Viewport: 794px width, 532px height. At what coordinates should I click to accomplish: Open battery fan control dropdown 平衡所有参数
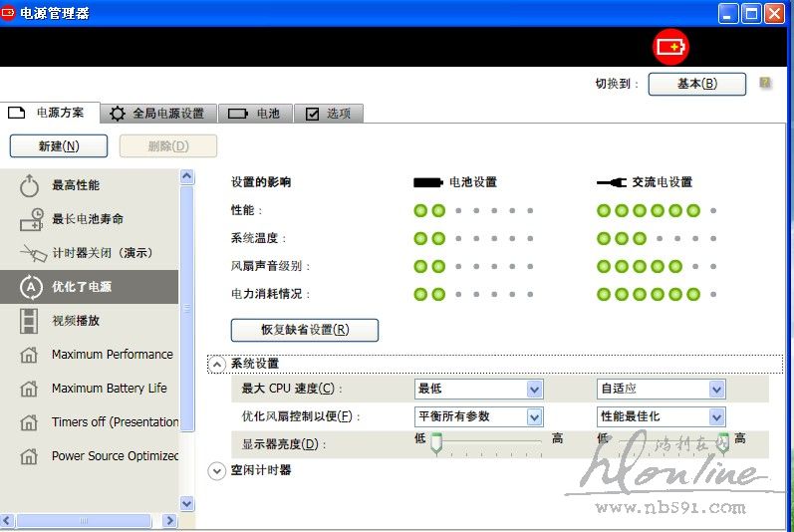[x=534, y=416]
